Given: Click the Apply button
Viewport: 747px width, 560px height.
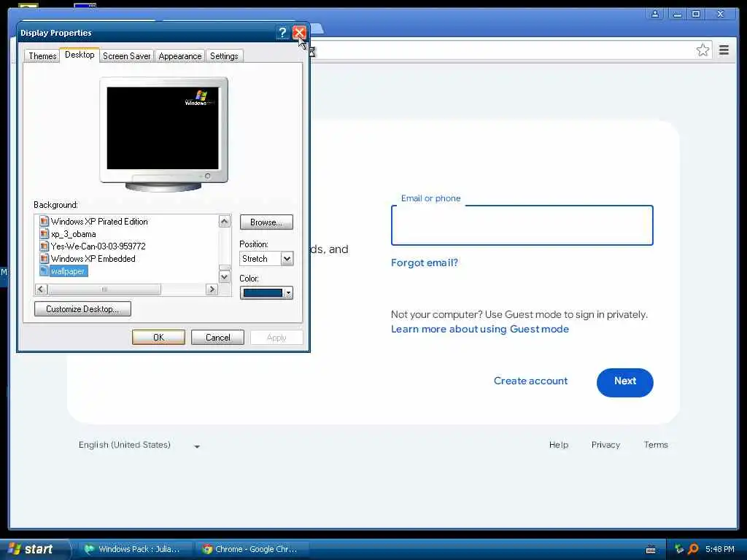Looking at the screenshot, I should tap(276, 338).
